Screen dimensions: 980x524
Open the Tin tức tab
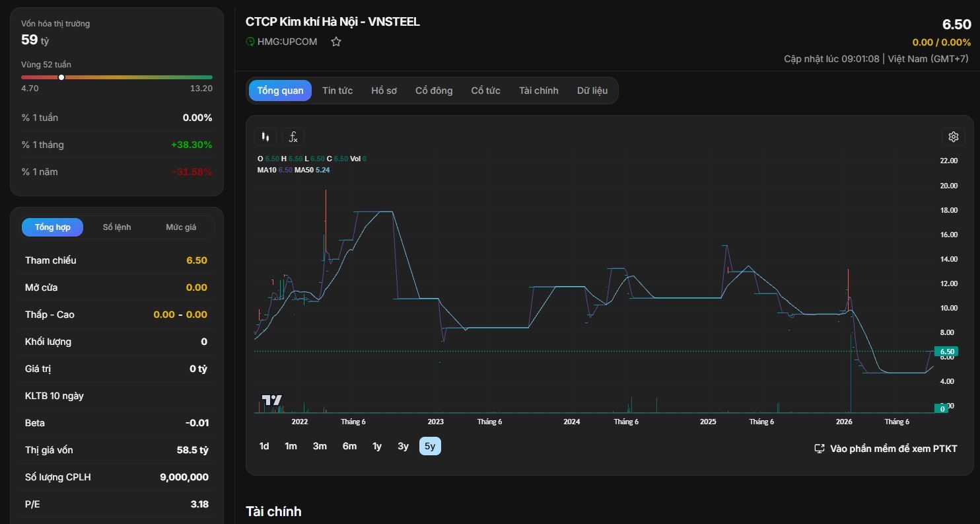pyautogui.click(x=337, y=91)
